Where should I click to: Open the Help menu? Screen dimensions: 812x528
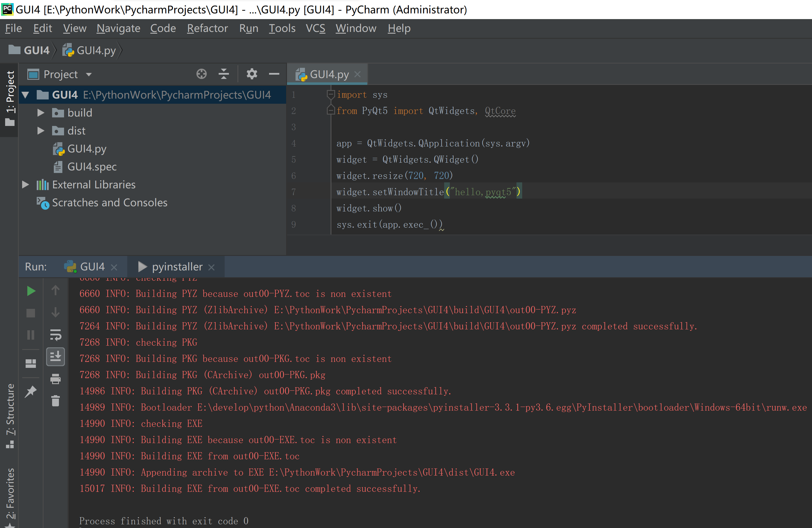click(x=399, y=28)
